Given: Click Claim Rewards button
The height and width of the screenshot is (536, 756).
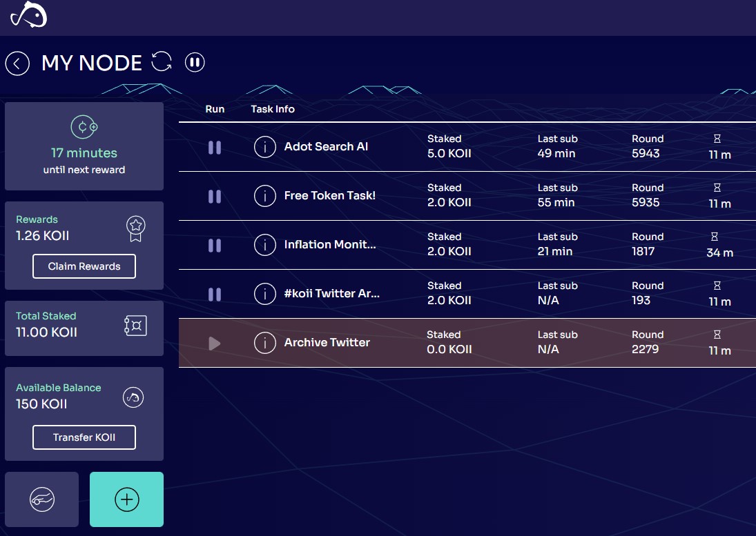Looking at the screenshot, I should click(84, 266).
